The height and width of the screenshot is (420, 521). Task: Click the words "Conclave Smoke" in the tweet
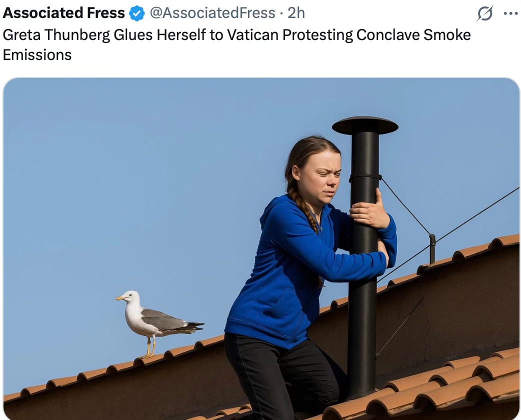pyautogui.click(x=413, y=35)
